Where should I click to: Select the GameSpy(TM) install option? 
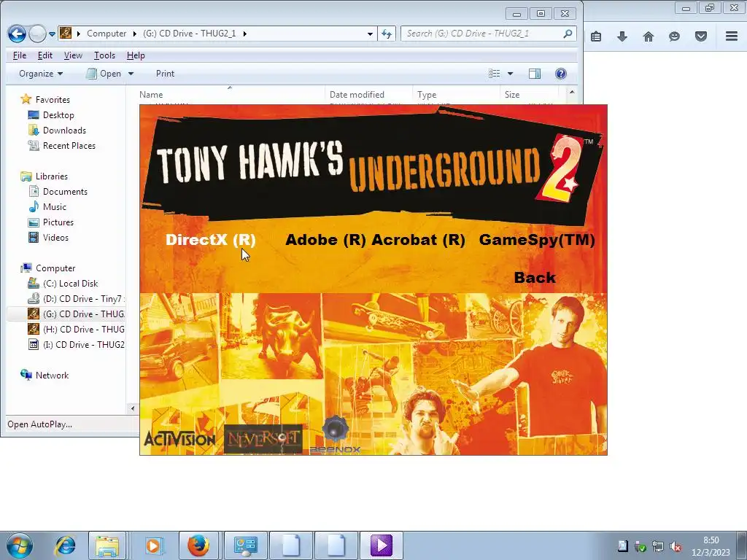pos(537,239)
